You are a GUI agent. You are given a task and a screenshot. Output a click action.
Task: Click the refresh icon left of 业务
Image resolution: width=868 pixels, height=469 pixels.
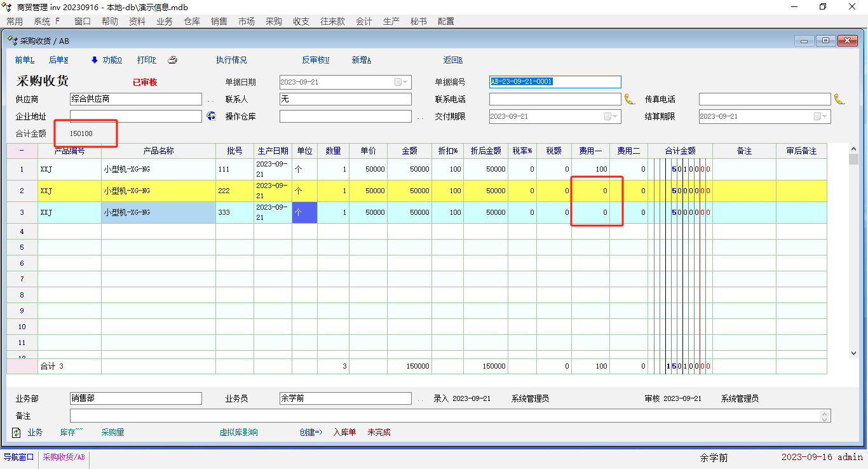17,432
